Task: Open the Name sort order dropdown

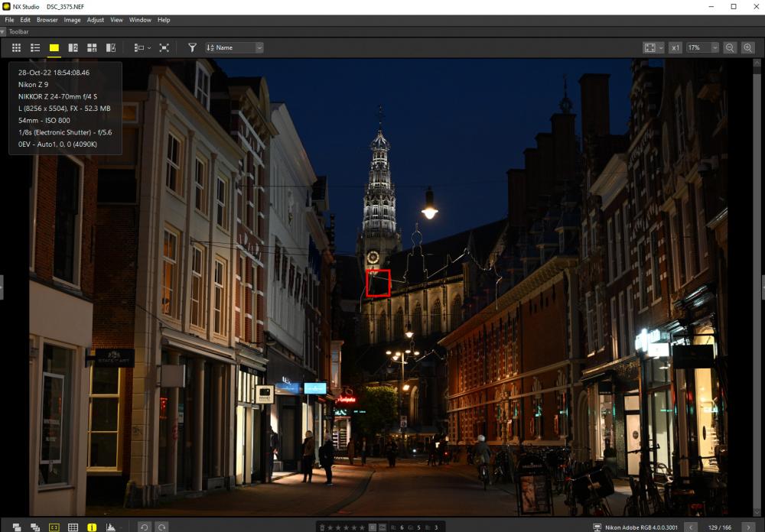Action: pyautogui.click(x=234, y=48)
